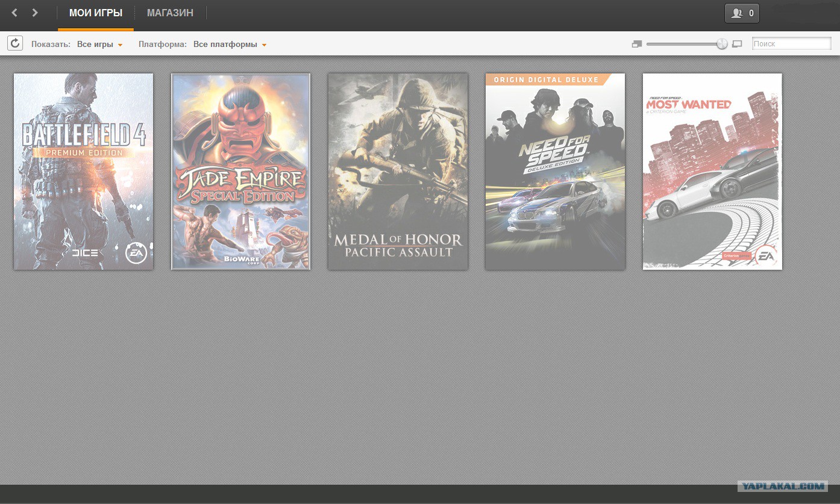Adjust the tile size slider handle
The height and width of the screenshot is (504, 840).
[722, 44]
